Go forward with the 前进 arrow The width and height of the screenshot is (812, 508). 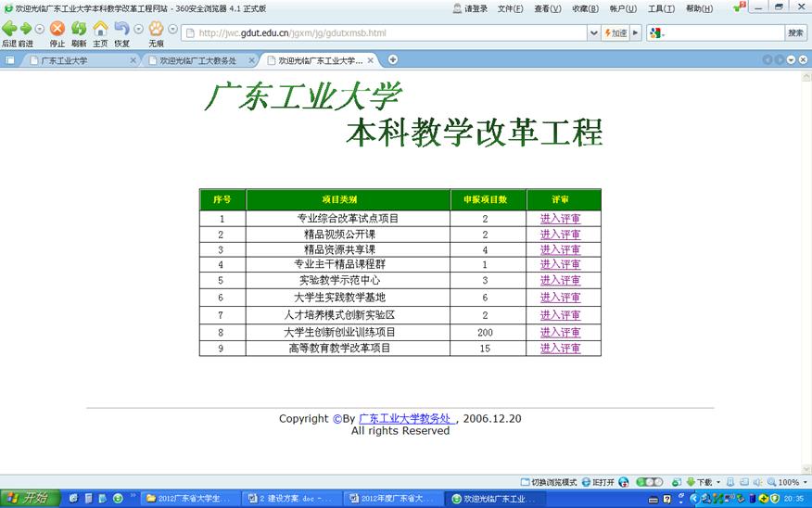(25, 29)
